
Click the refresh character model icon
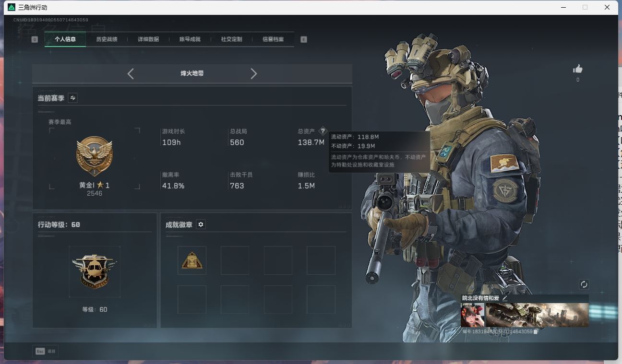pos(584,284)
